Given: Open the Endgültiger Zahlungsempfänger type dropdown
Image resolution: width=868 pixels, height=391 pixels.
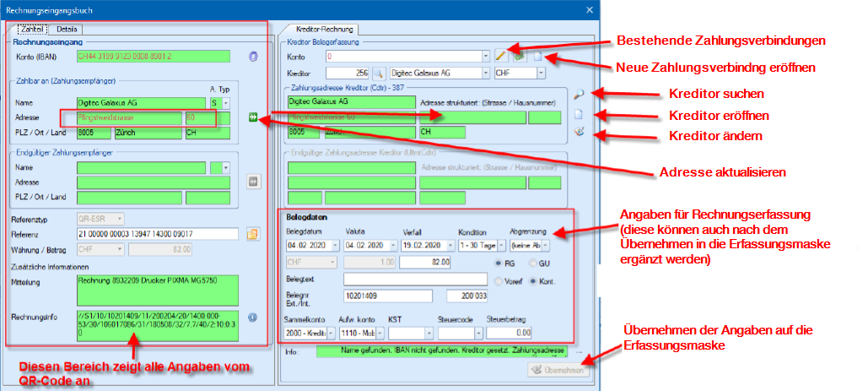Looking at the screenshot, I should click(x=225, y=167).
